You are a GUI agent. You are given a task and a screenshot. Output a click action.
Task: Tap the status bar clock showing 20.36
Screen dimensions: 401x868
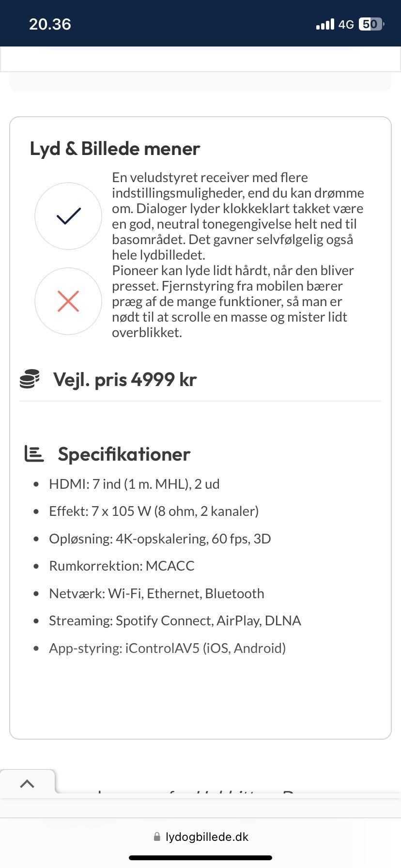[x=50, y=24]
